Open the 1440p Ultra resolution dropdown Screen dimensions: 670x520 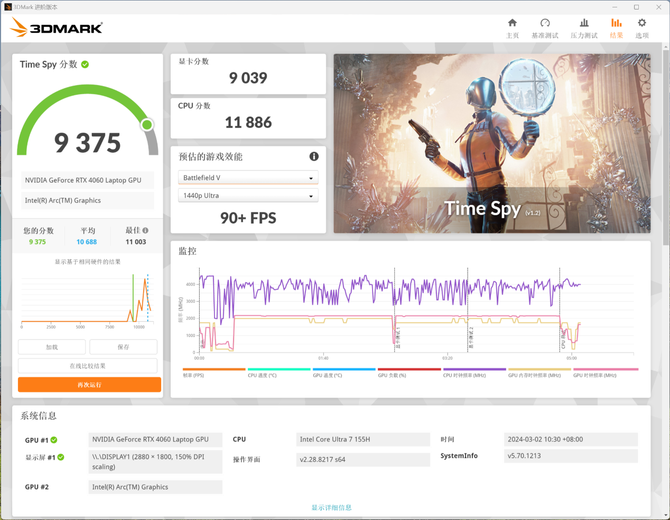(x=248, y=195)
